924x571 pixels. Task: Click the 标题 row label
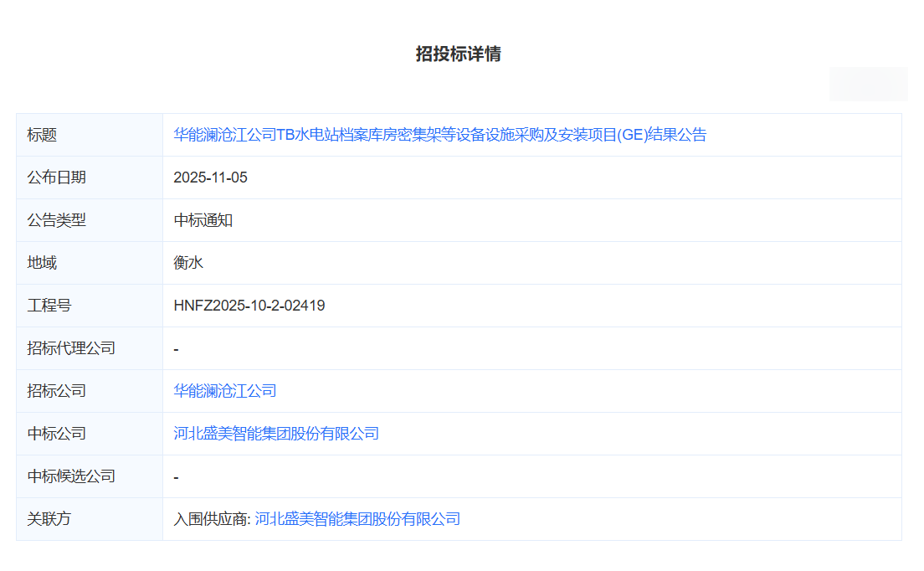click(42, 135)
